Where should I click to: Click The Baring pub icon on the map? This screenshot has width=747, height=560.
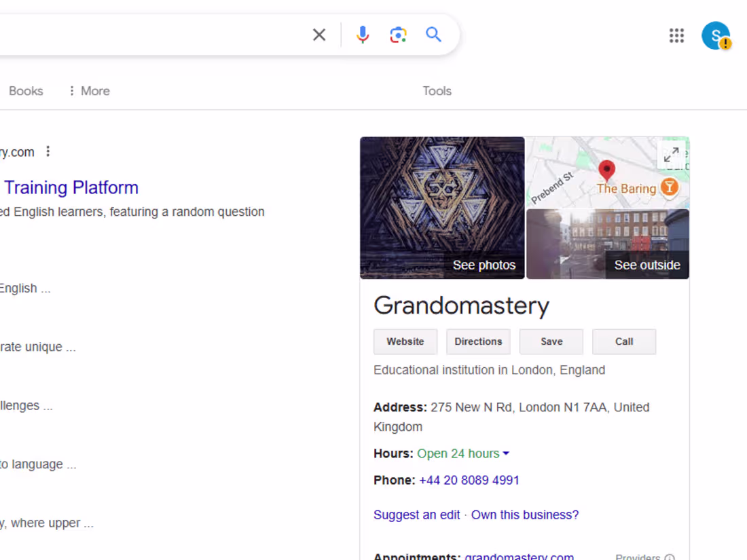click(x=669, y=188)
